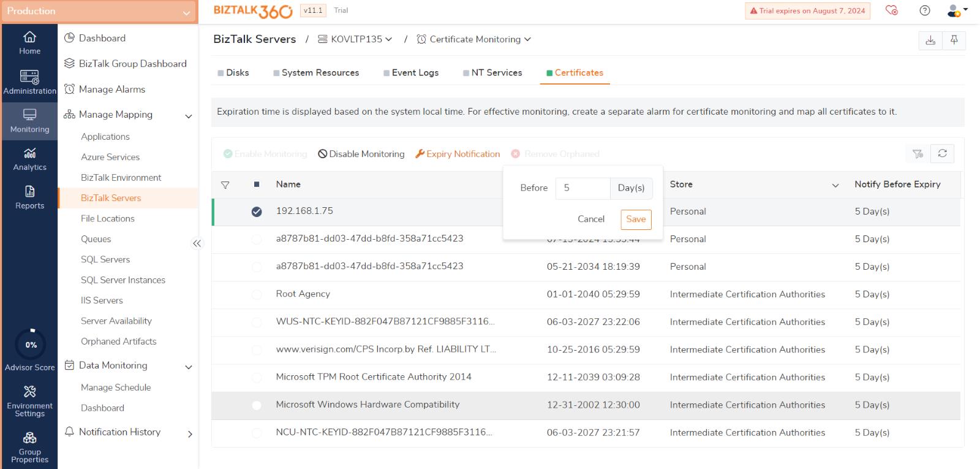This screenshot has width=980, height=469.
Task: Expand Notification History
Action: point(189,433)
